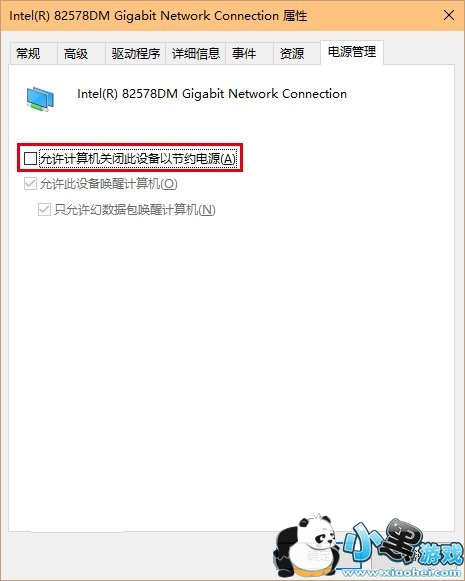
Task: Click the faded 确定 button at bottom
Action: (319, 555)
